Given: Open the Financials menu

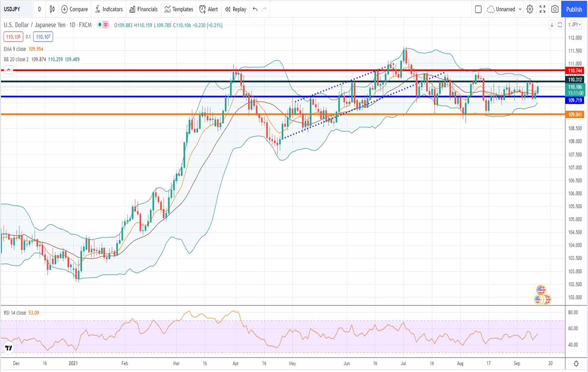Looking at the screenshot, I should (143, 9).
